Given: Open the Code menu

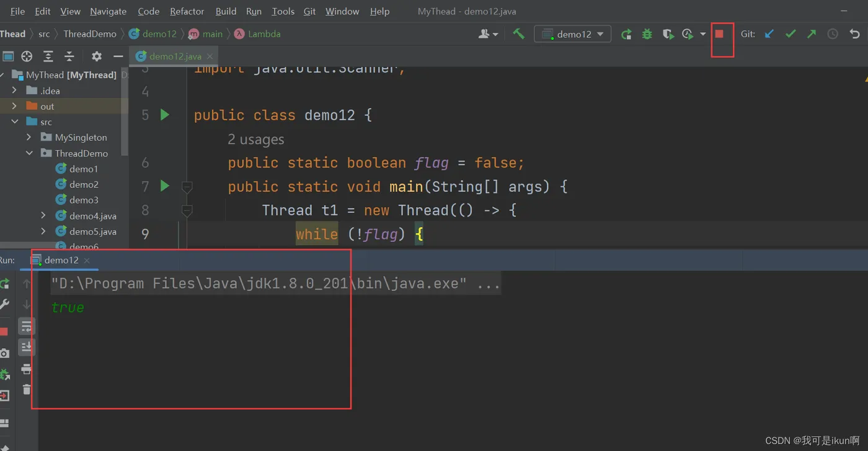Looking at the screenshot, I should pos(148,11).
